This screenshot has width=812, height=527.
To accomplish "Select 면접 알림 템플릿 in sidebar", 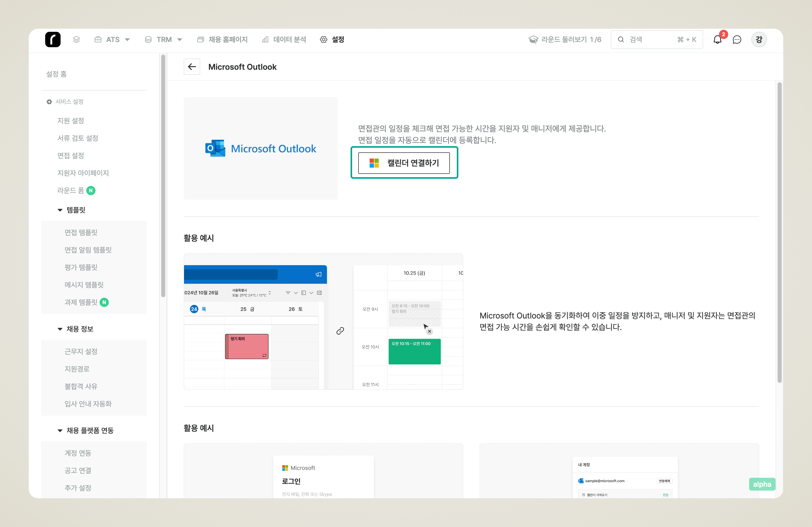I will (88, 250).
